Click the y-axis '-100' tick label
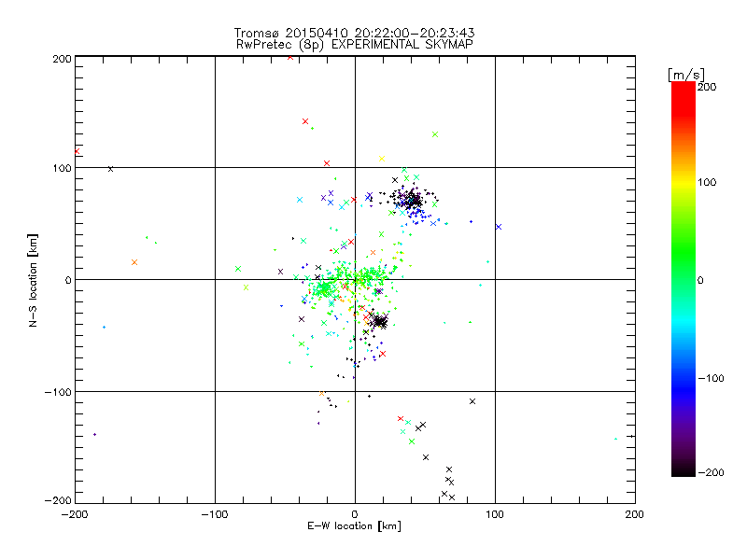Image resolution: width=747 pixels, height=560 pixels. [58, 392]
